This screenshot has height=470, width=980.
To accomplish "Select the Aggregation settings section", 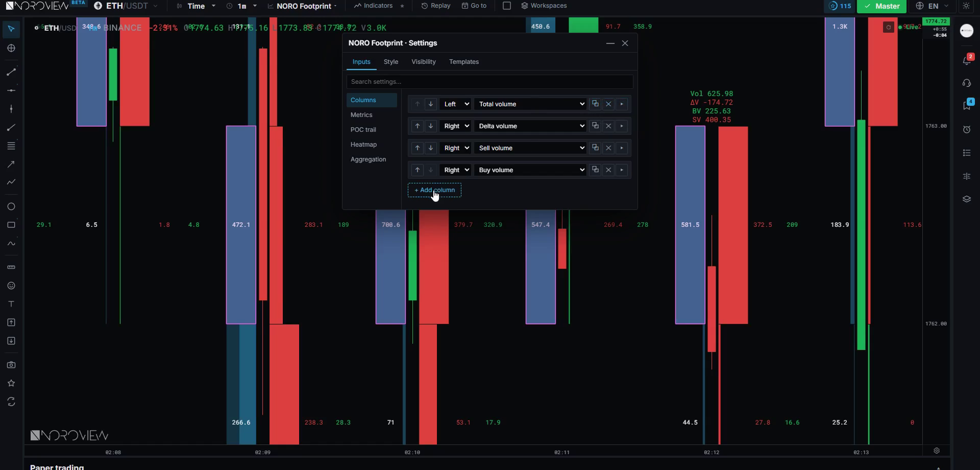I will pyautogui.click(x=372, y=159).
